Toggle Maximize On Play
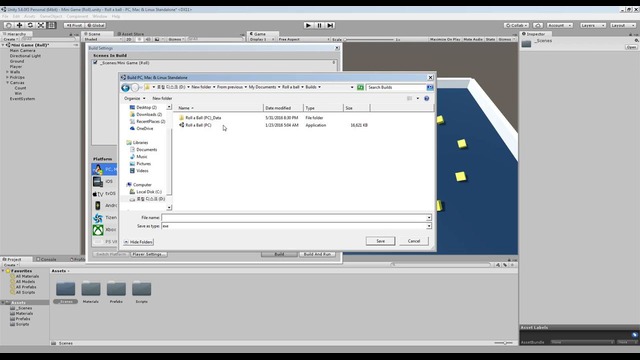 [x=445, y=39]
